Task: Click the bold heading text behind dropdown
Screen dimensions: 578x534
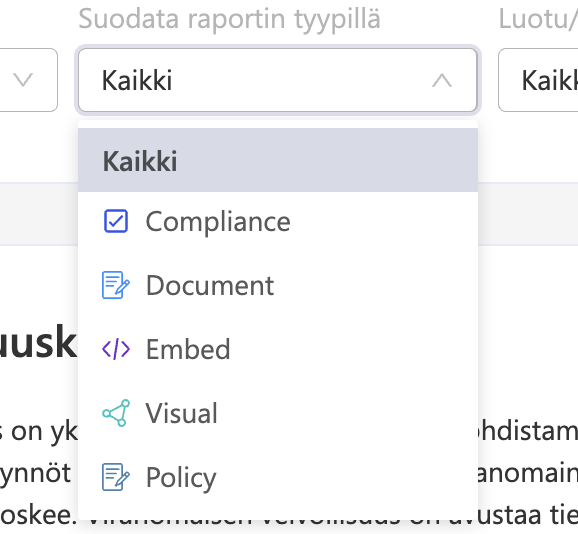Action: click(x=38, y=342)
